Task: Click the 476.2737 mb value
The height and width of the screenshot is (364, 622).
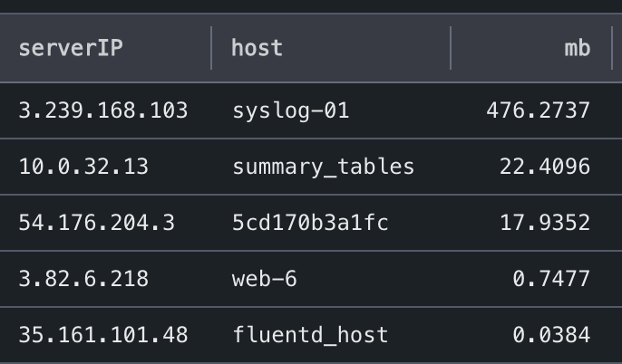Action: [539, 110]
